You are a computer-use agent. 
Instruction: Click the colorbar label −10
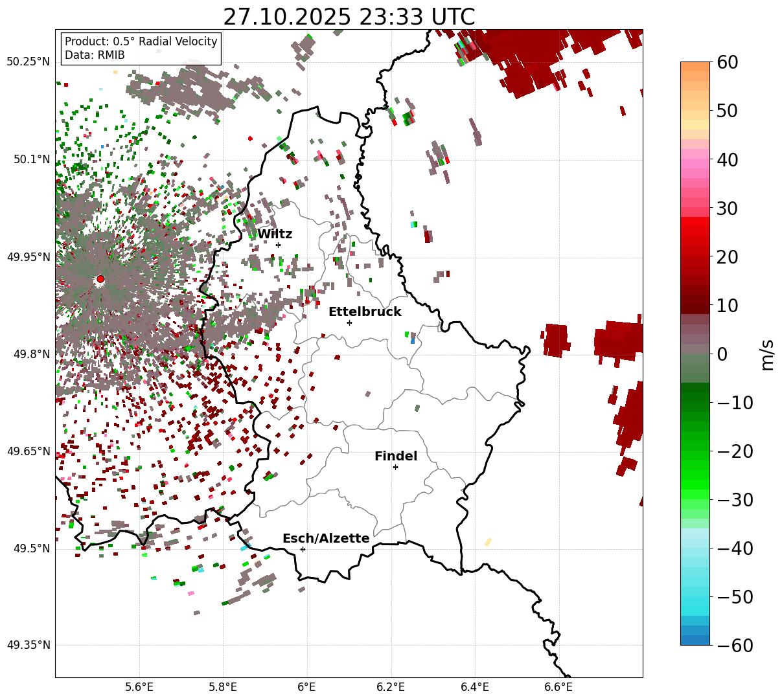735,402
